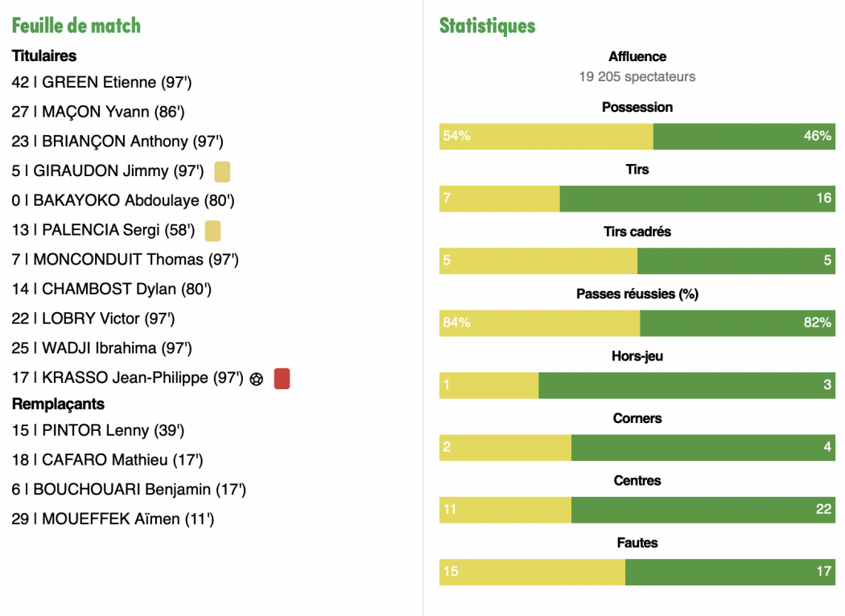Click the Remplaçants section label

point(58,404)
